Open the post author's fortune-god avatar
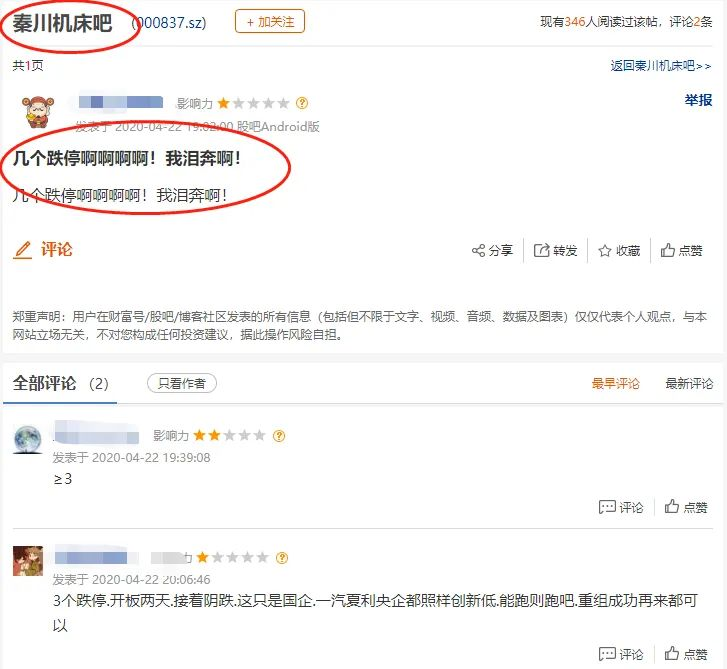Screen dimensions: 727x669 pos(38,111)
